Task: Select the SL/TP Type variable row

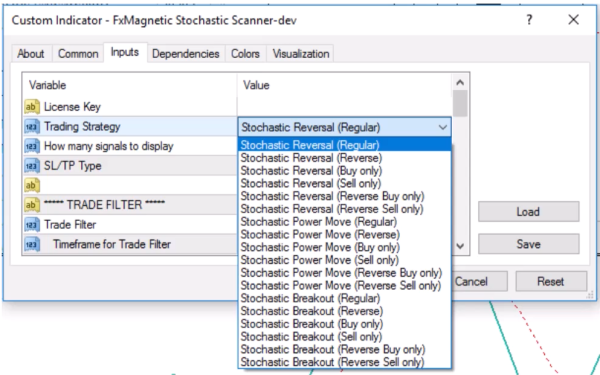Action: [x=130, y=166]
